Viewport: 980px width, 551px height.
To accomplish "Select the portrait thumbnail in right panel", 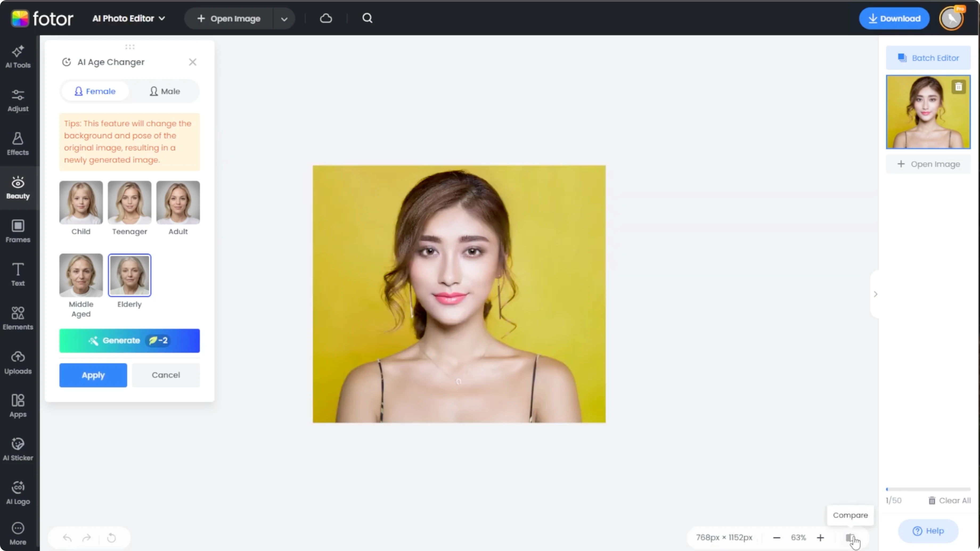I will pos(928,112).
